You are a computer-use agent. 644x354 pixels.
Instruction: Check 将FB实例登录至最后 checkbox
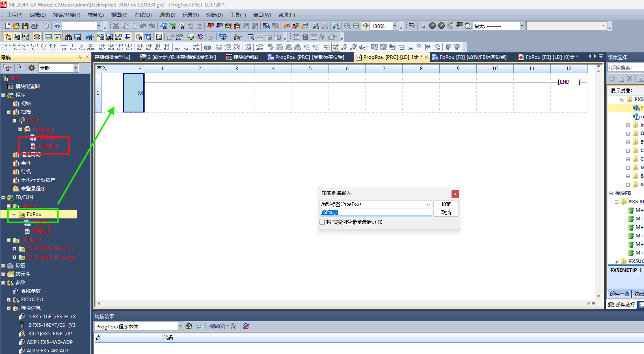(x=322, y=222)
